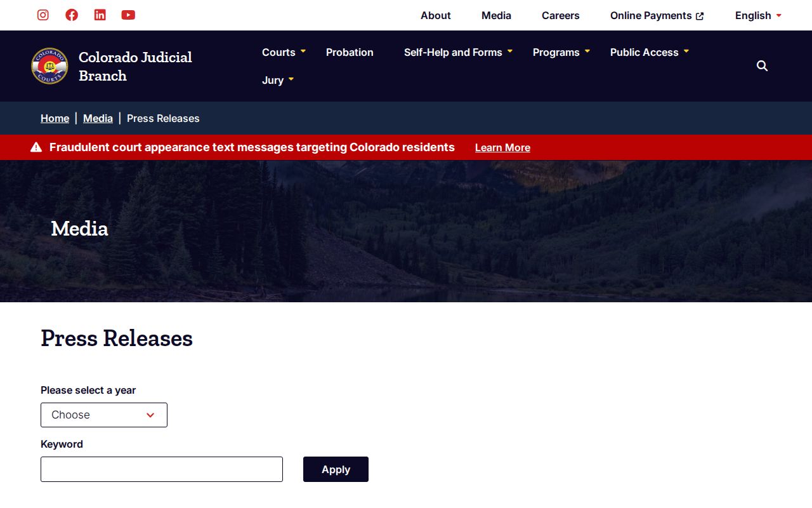Click the Keyword field label
The width and height of the screenshot is (812, 508).
tap(62, 444)
